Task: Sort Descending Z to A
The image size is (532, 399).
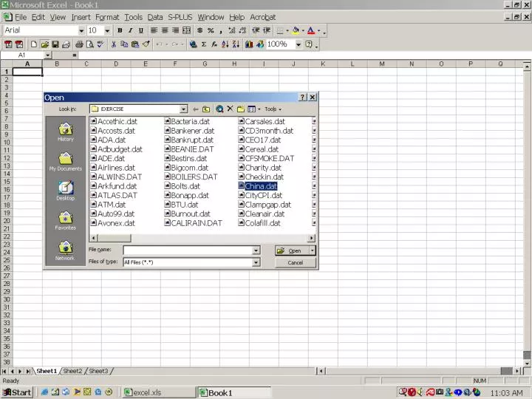Action: [236, 44]
